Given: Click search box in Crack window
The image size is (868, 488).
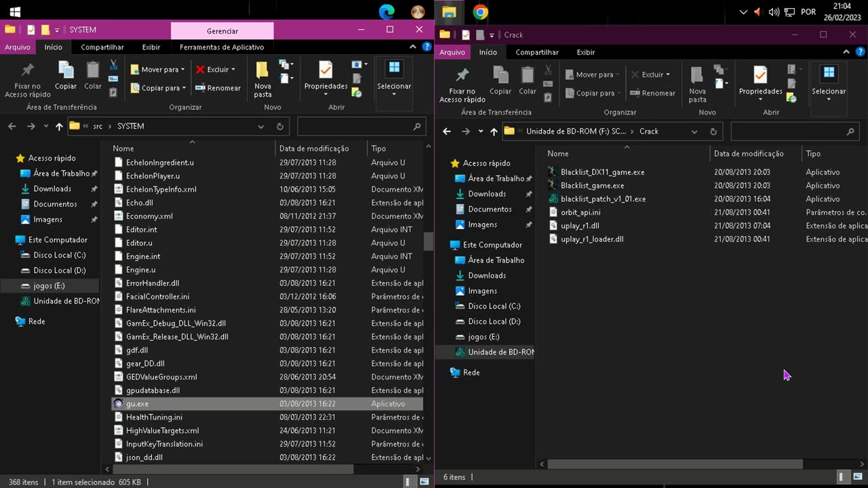Looking at the screenshot, I should click(x=795, y=131).
